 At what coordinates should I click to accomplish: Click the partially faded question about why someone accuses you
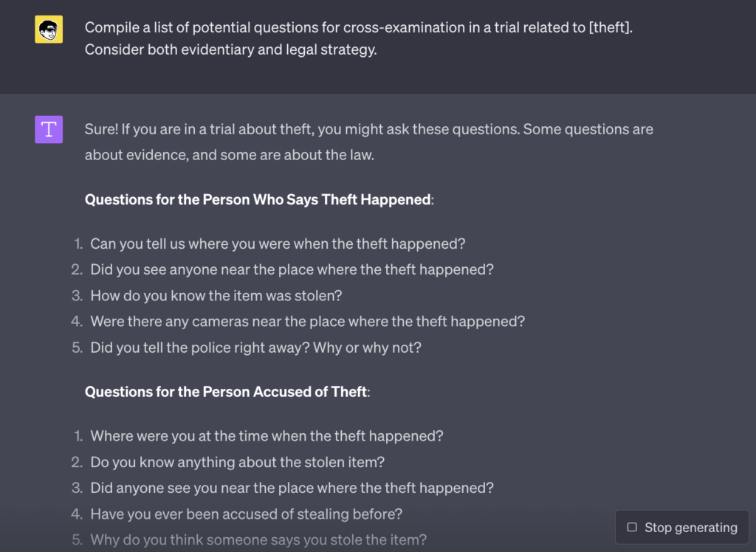258,539
